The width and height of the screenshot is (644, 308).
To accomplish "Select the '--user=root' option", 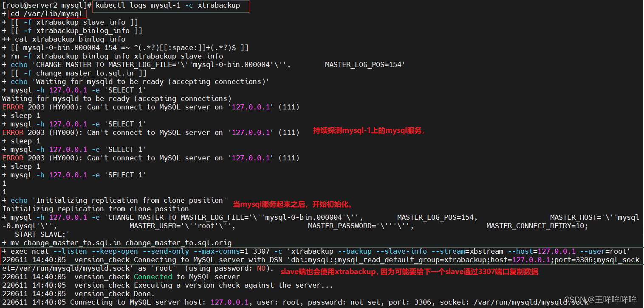I will [x=603, y=252].
